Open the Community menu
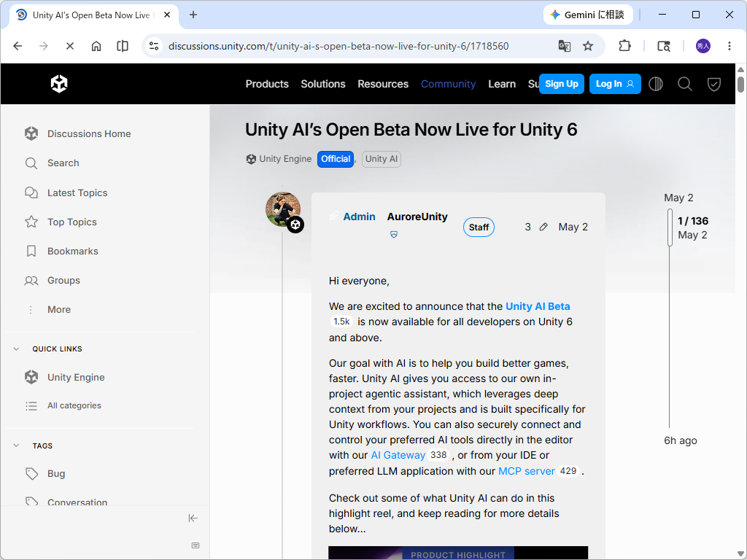 (449, 84)
